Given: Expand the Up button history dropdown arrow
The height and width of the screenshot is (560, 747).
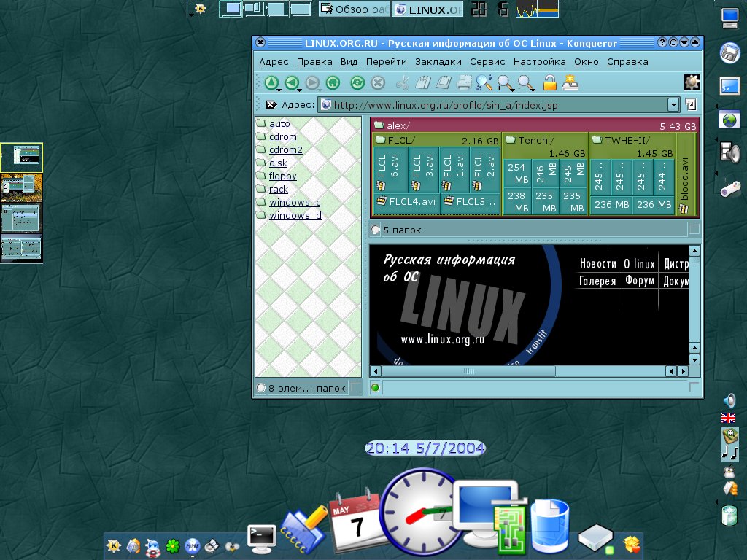Looking at the screenshot, I should pos(279,90).
